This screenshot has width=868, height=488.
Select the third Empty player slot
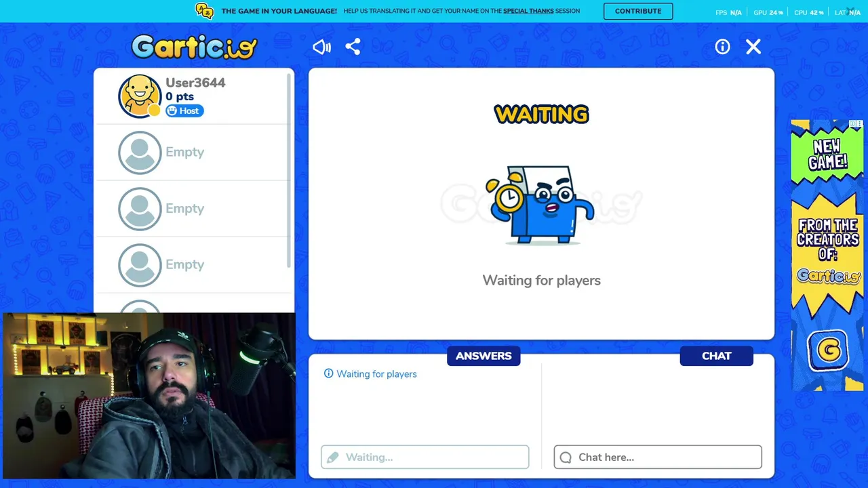click(194, 265)
